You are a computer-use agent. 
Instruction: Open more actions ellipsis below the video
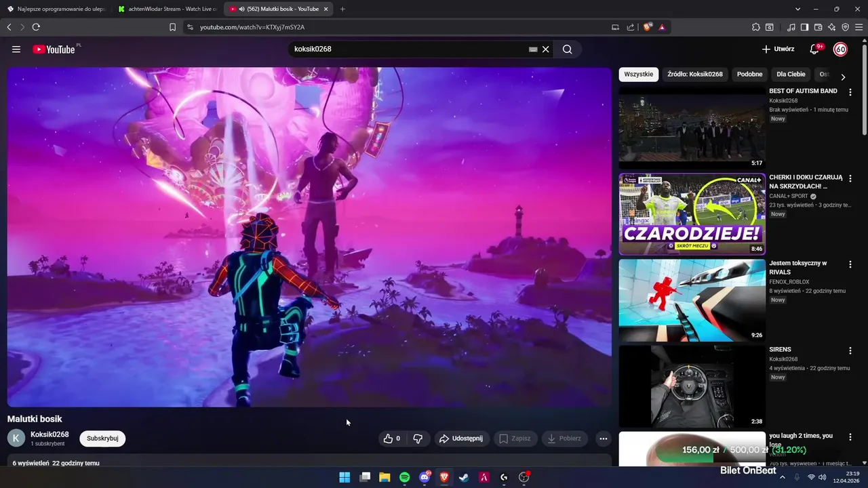tap(603, 439)
